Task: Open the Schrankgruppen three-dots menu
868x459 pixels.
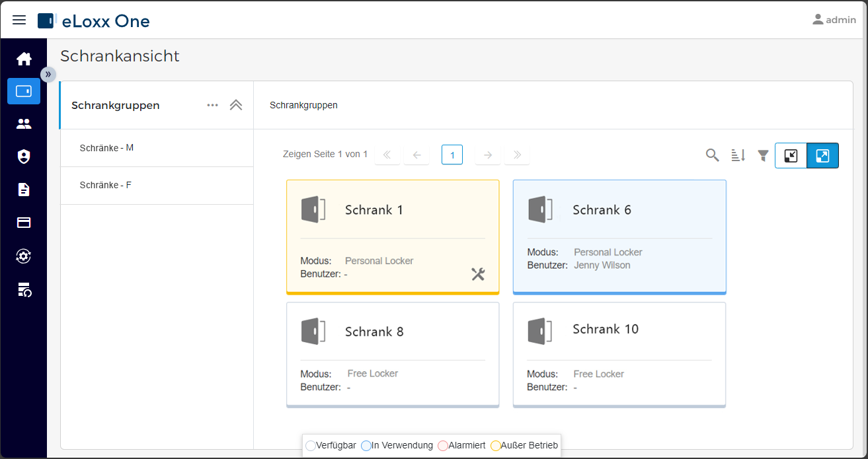Action: [x=212, y=105]
